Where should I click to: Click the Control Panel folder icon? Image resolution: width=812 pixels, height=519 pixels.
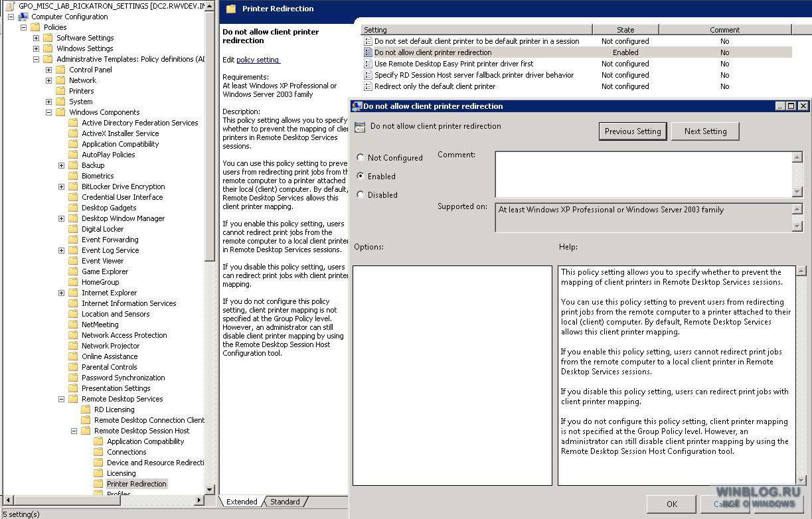[60, 70]
